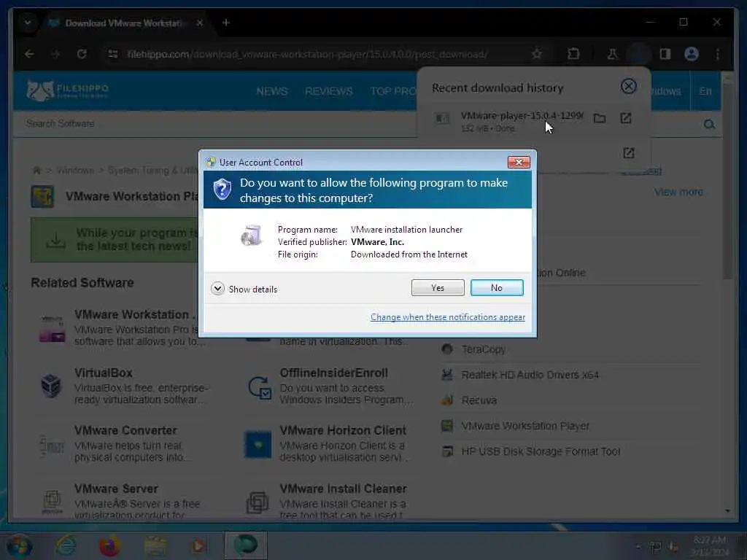
Task: Open a new browser tab
Action: coord(226,23)
